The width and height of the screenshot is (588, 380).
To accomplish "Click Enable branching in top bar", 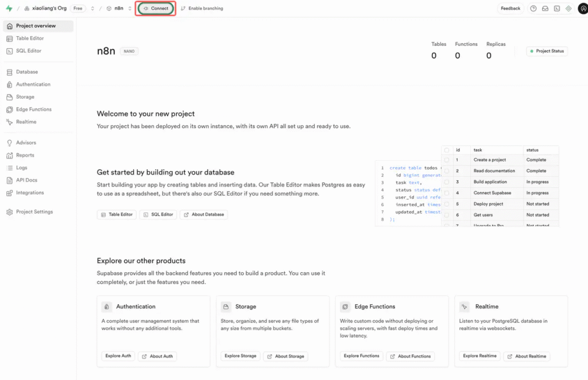I will [x=202, y=9].
